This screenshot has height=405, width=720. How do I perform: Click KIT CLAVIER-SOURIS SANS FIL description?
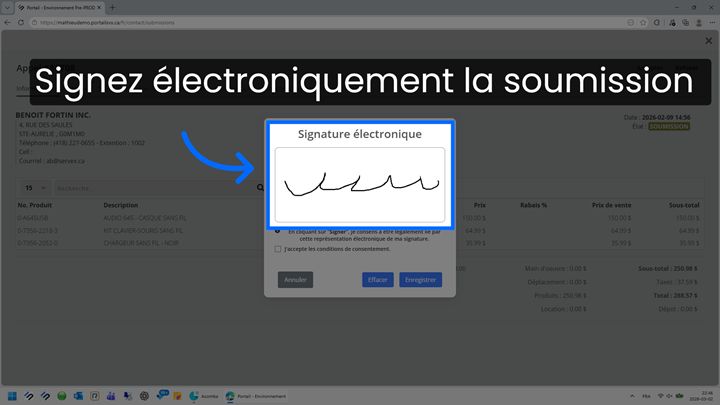tap(143, 231)
